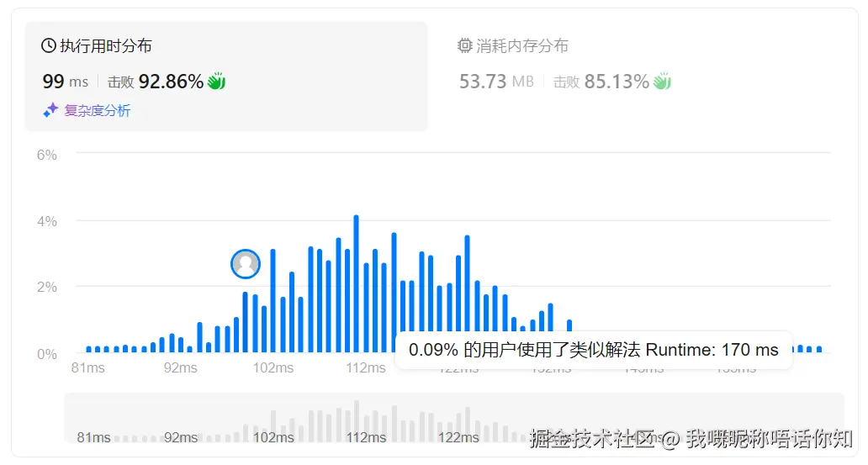Click the 0% y-axis label

click(x=46, y=354)
